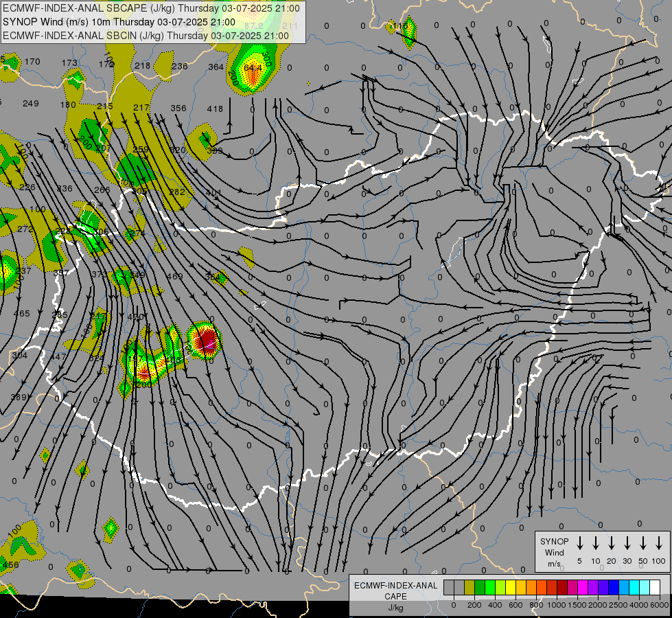Click the 4000 tick label in legend
Viewport: 672px width, 618px height.
[x=639, y=605]
